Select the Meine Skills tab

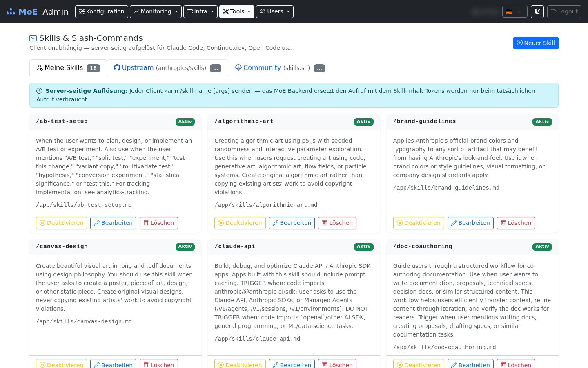[x=68, y=68]
